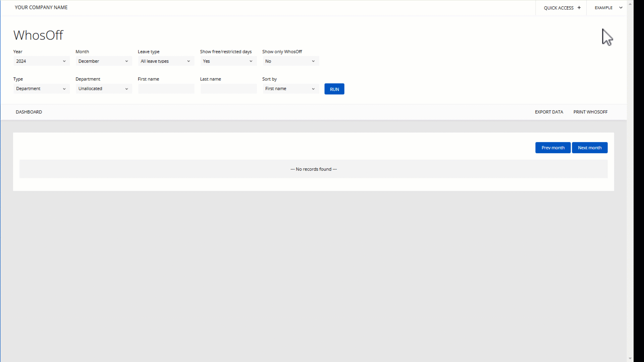
Task: Expand the Department dropdown showing Unallocated
Action: [x=103, y=88]
